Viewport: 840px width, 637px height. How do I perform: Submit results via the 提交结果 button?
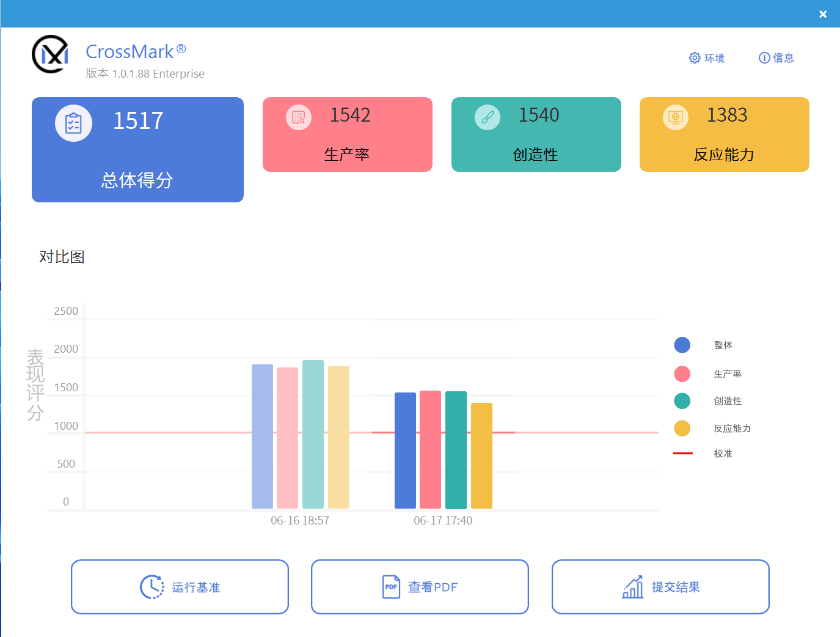660,586
